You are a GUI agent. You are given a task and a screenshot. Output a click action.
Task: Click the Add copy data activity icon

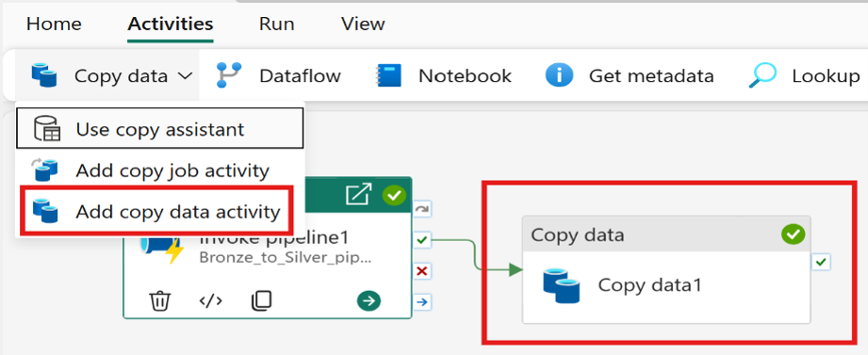45,211
